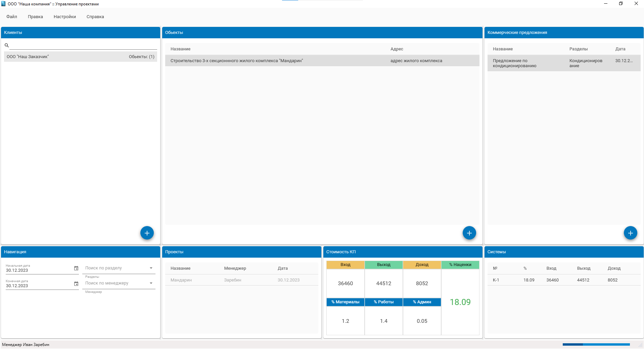Click 18.09 in the К-1 system row
The image size is (644, 349).
point(529,280)
